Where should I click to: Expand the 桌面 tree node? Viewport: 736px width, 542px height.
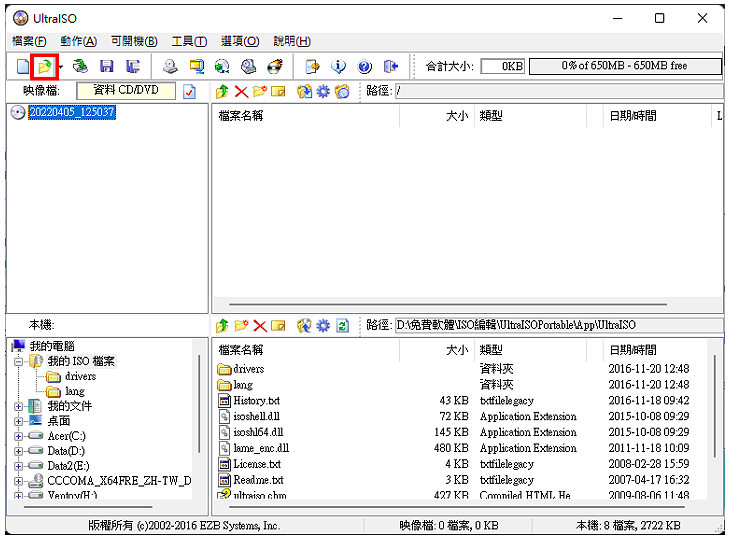(18, 421)
